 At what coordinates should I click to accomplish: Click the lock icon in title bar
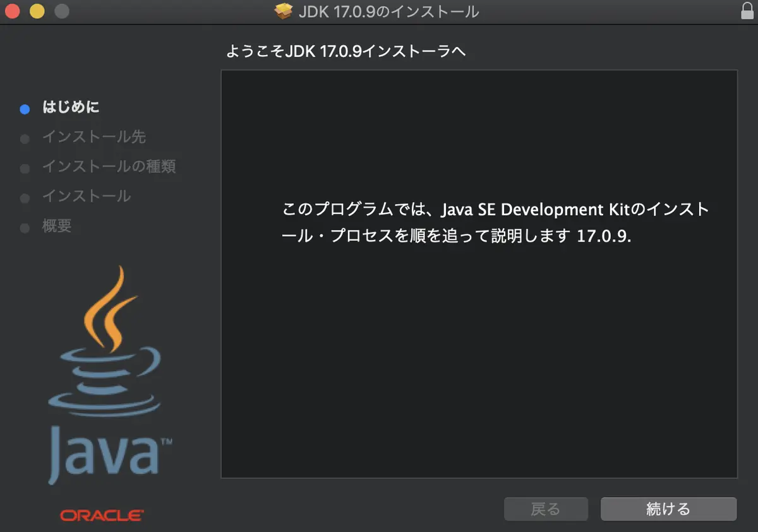[746, 11]
